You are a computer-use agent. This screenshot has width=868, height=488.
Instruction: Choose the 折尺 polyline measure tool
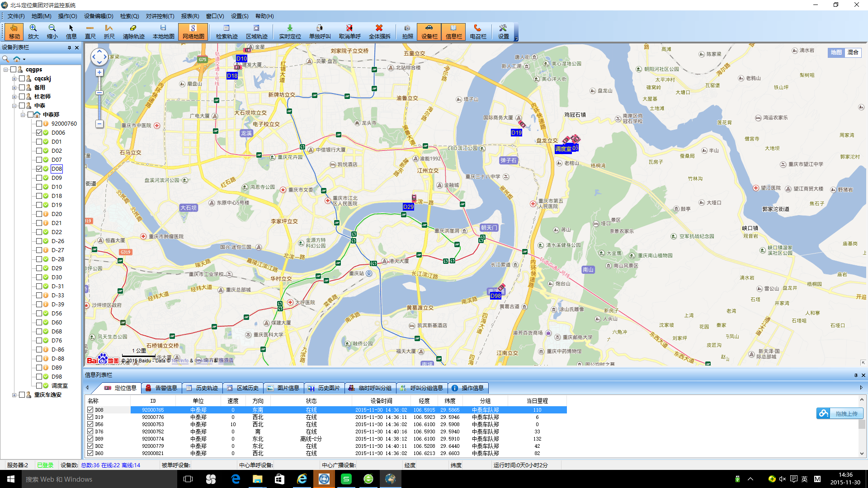tap(109, 32)
